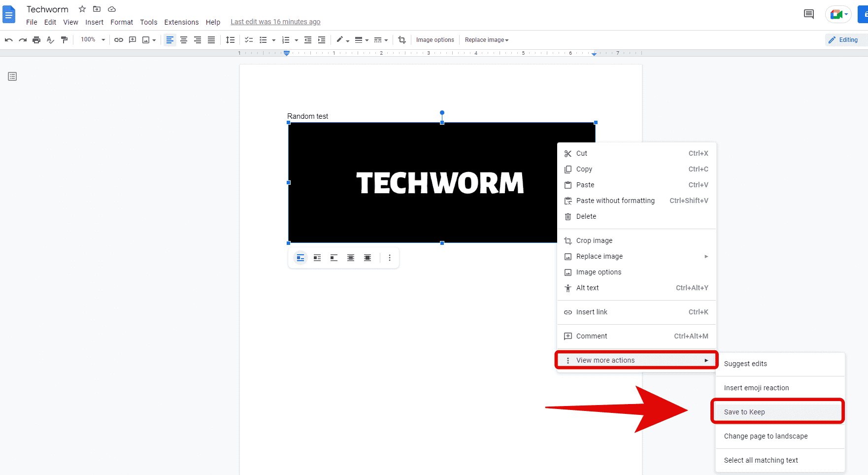Click the border color pencil icon

[340, 40]
